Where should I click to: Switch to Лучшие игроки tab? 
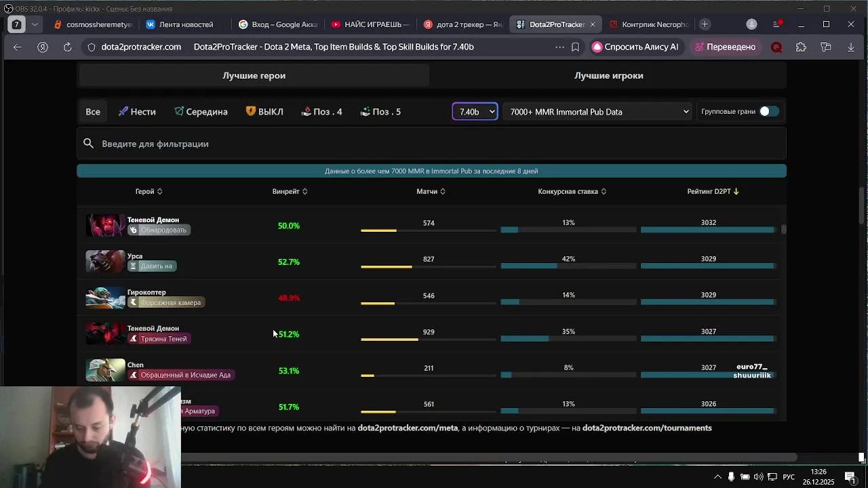coord(608,75)
